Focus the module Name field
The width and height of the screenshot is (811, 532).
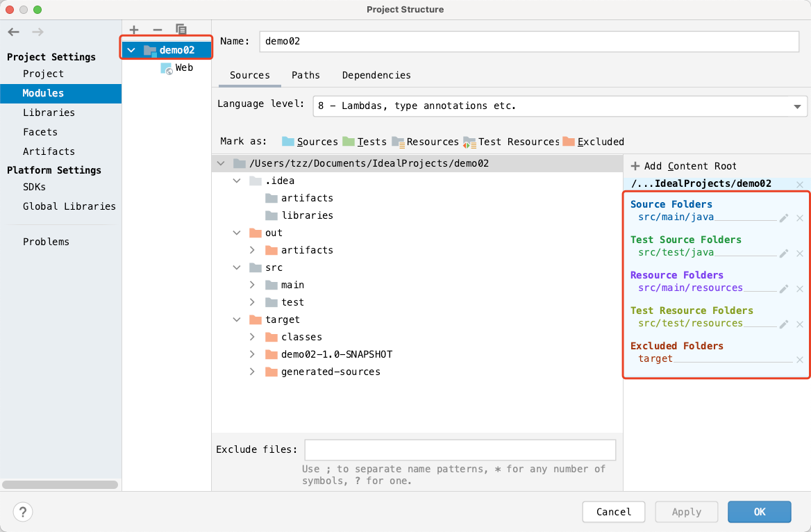click(x=529, y=42)
